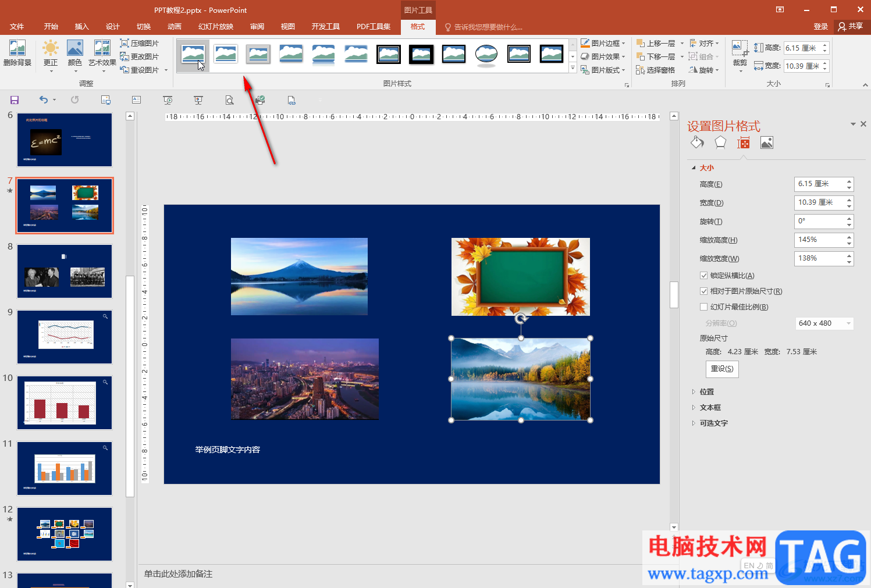Viewport: 871px width, 588px height.
Task: Open the 旋转 (Rotate) dropdown
Action: coord(704,70)
